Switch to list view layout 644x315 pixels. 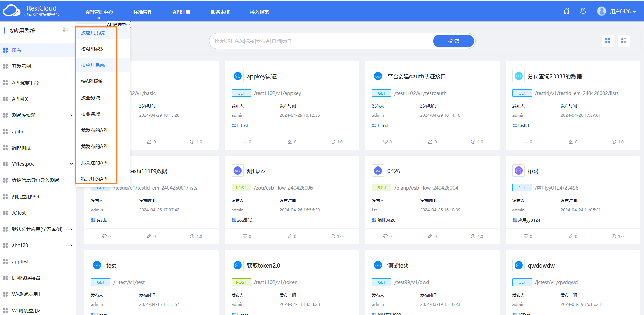point(624,41)
